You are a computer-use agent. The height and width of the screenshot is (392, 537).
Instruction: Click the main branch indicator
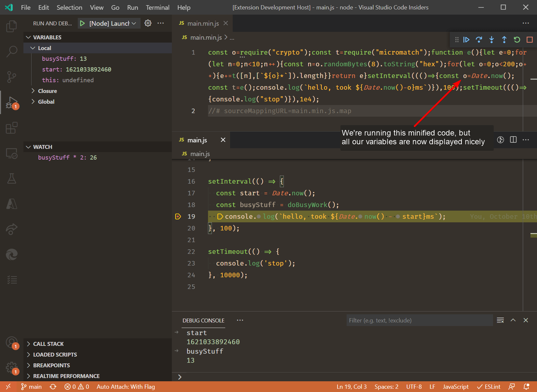(x=31, y=386)
